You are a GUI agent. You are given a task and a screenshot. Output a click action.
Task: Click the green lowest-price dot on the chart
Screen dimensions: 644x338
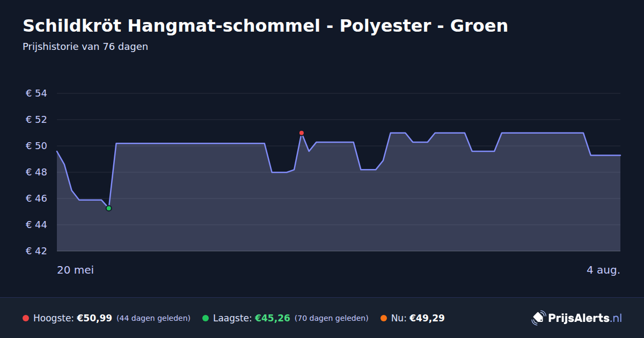(x=108, y=208)
